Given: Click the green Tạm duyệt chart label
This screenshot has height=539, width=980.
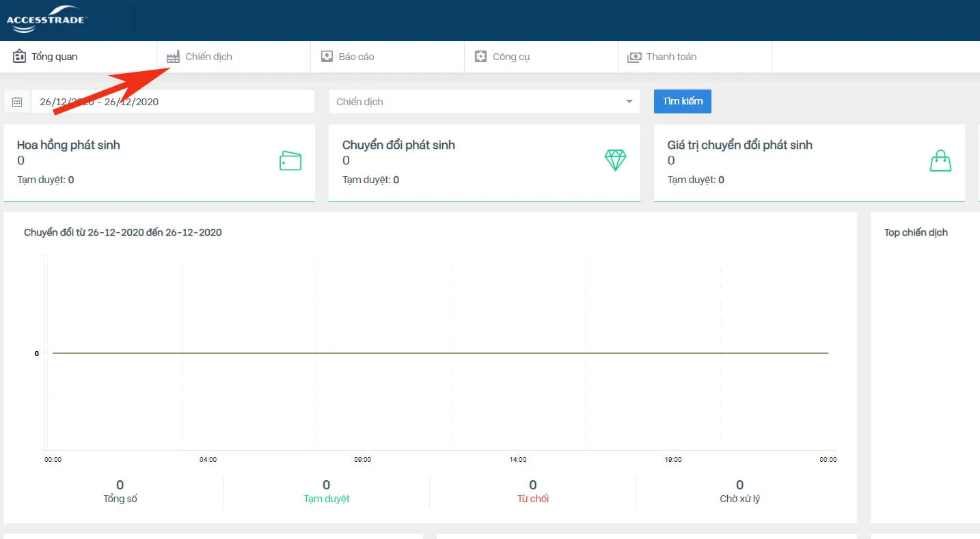Looking at the screenshot, I should point(327,499).
